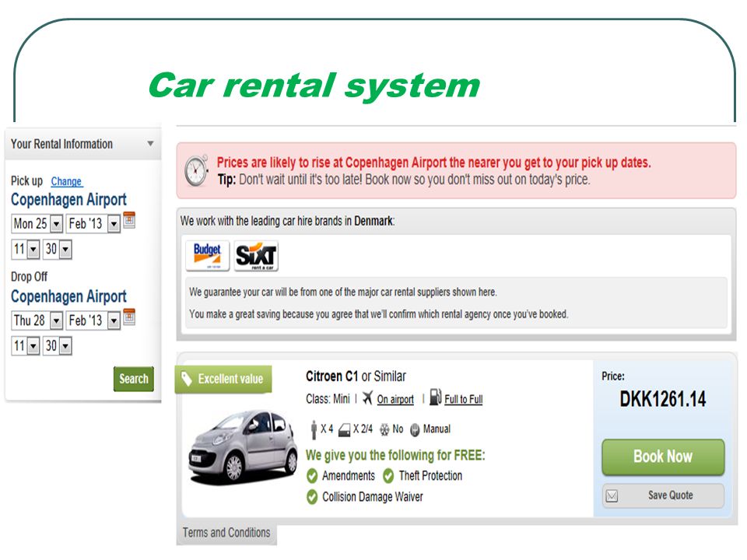Click the Prices are likely to rise warning
Screen dimensions: 747x560
433,163
